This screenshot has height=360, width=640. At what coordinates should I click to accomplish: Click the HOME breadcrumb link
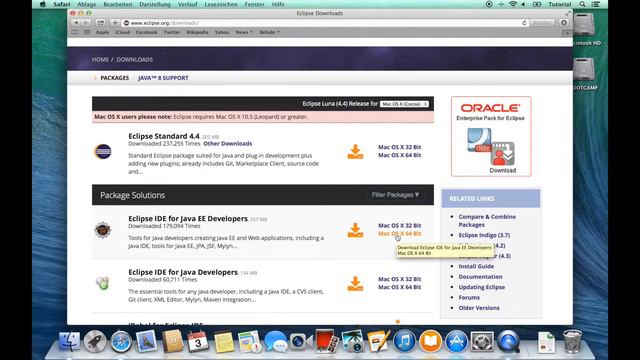(100, 60)
